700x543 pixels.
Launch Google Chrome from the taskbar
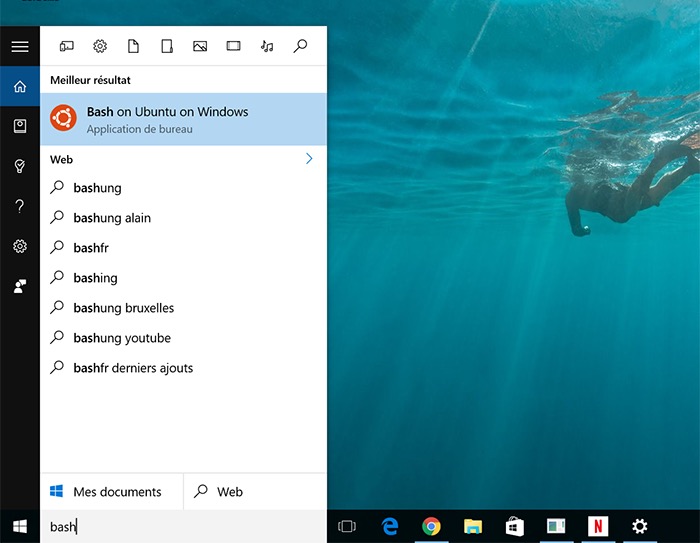(x=431, y=526)
